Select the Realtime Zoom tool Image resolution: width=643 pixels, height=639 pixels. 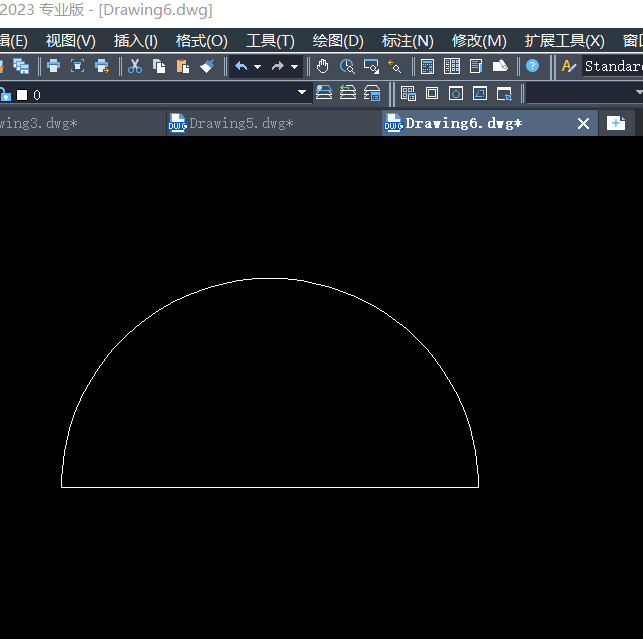tap(347, 66)
